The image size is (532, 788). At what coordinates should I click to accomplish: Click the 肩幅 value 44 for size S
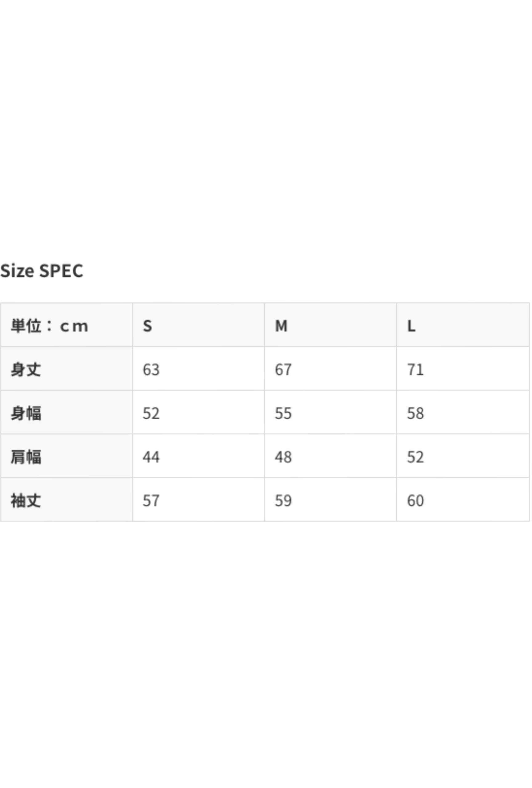151,457
